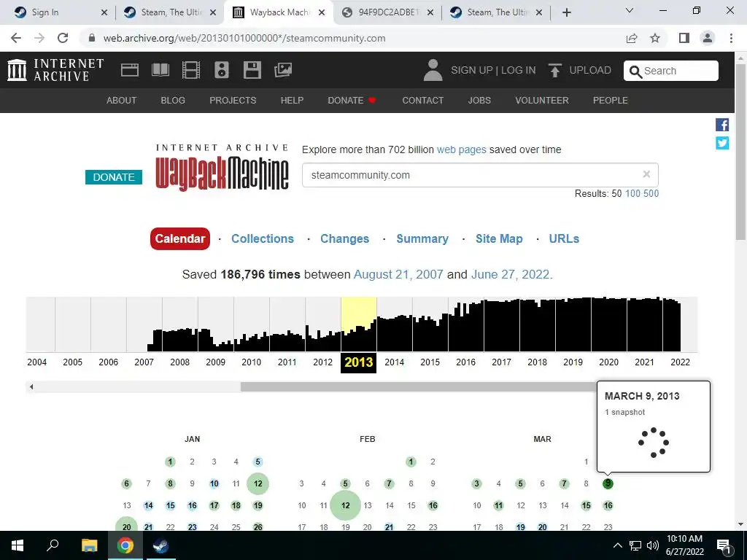Open the PROJECTS menu item
This screenshot has width=747, height=560.
(233, 101)
